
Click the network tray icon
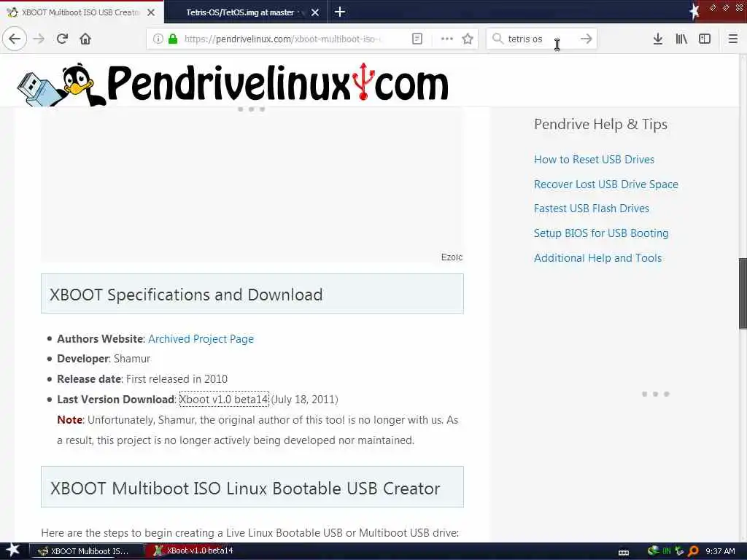(x=653, y=551)
